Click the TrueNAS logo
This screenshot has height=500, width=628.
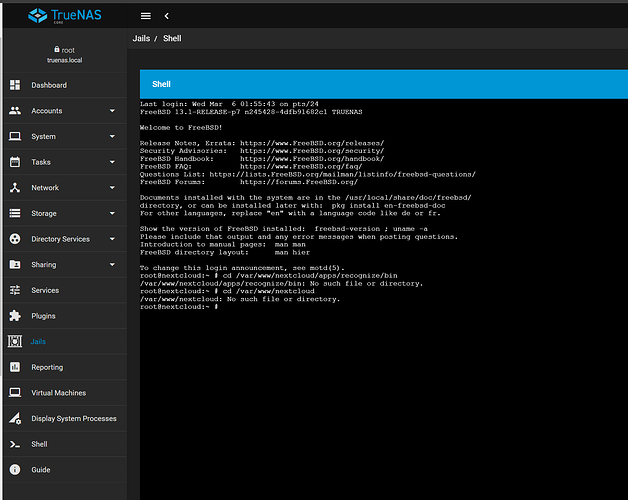point(65,16)
